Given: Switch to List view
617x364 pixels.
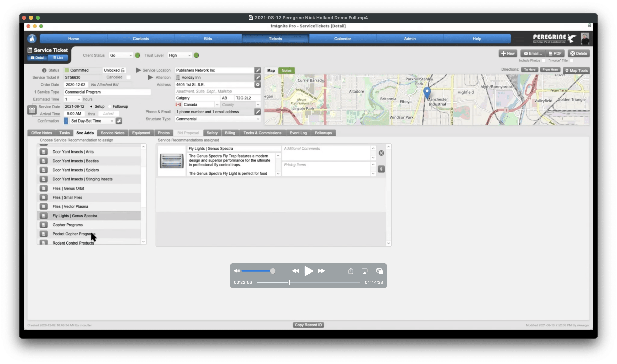Looking at the screenshot, I should pyautogui.click(x=58, y=58).
